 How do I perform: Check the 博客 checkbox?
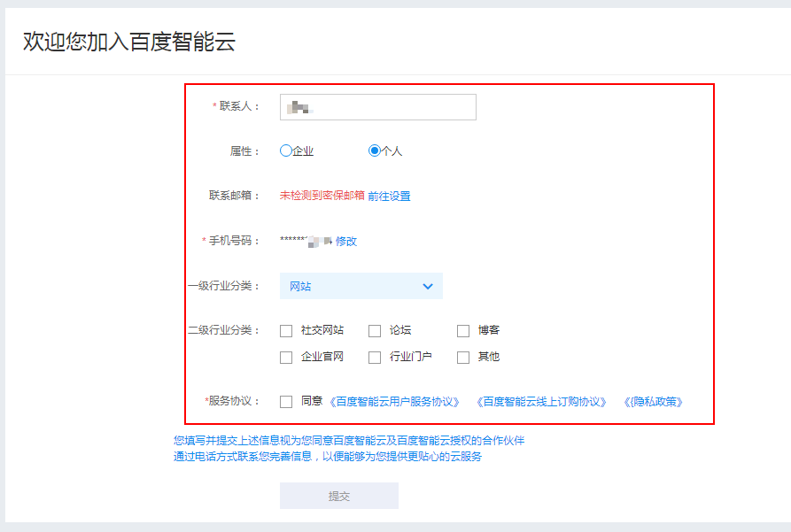[463, 331]
